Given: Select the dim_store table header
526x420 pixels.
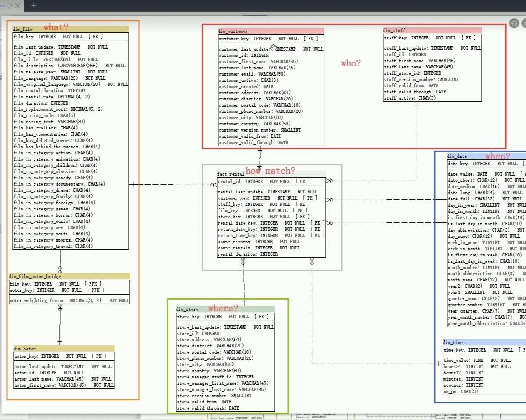Looking at the screenshot, I should (225, 309).
